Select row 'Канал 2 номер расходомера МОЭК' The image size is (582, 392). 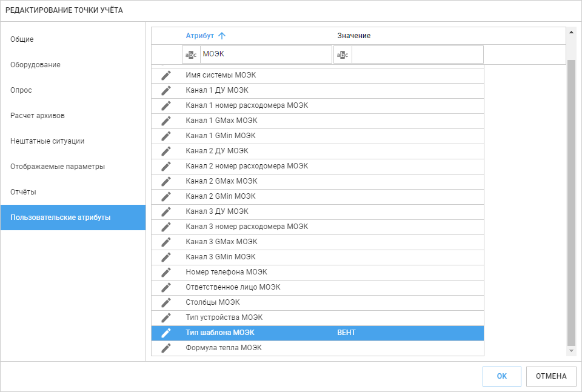(318, 166)
